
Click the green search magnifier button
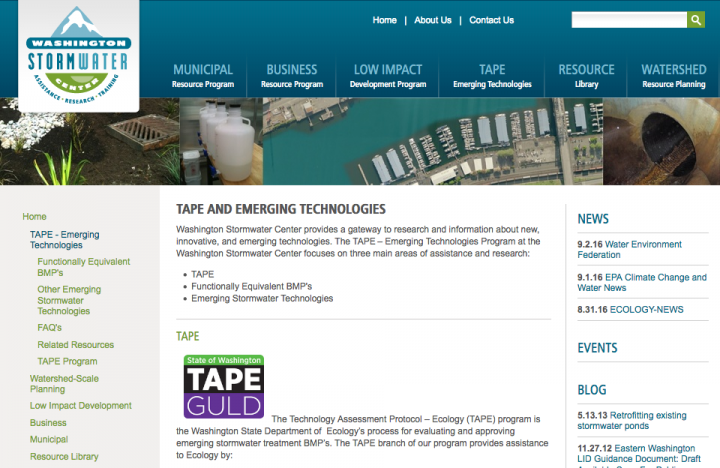[x=695, y=20]
